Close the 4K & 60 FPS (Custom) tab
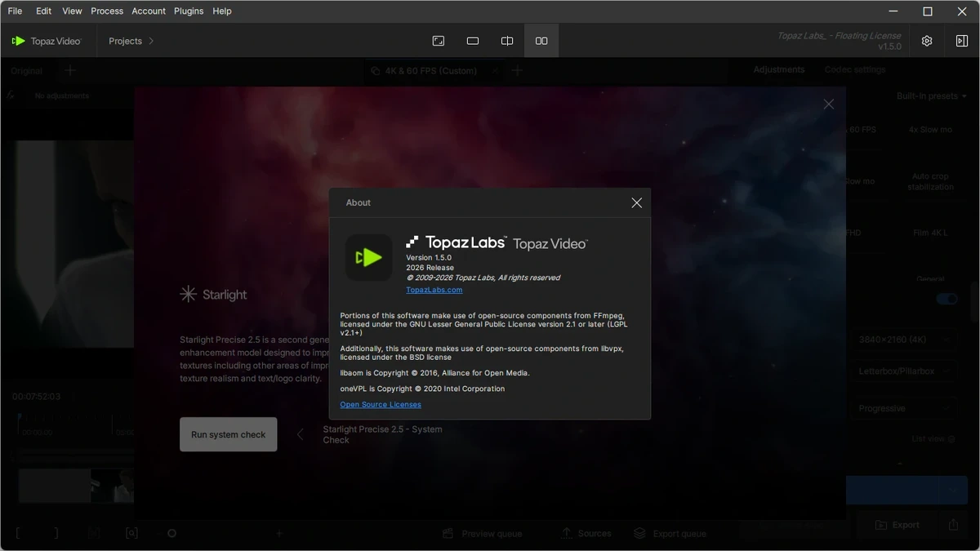 coord(495,71)
